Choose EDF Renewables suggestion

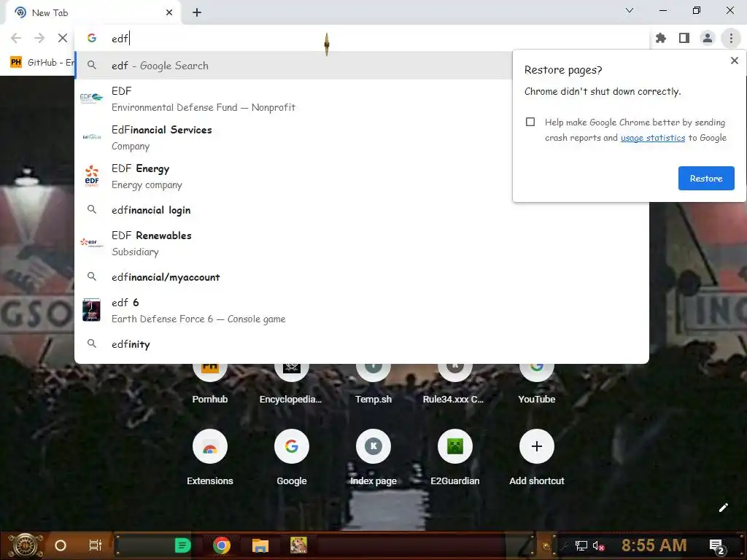tap(362, 244)
